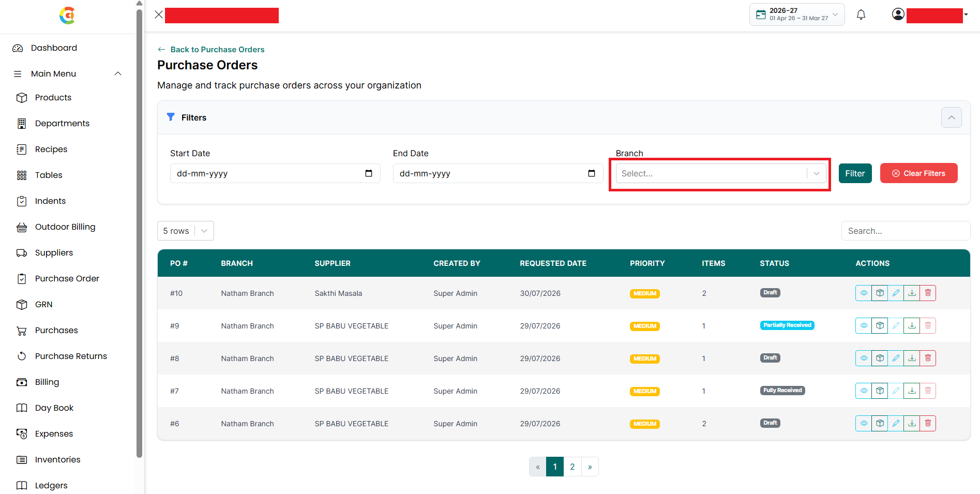Image resolution: width=980 pixels, height=494 pixels.
Task: View purchase order #9 with eye icon
Action: coord(864,326)
